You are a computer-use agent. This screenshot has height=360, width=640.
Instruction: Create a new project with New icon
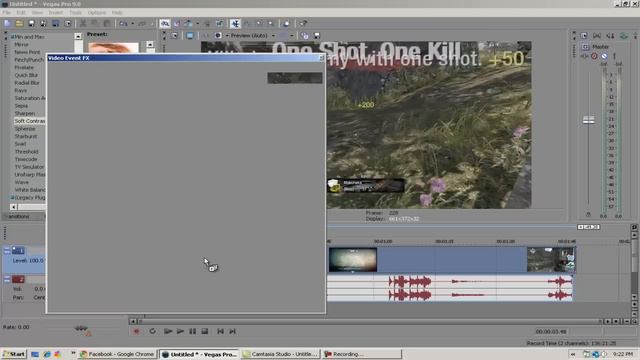point(7,24)
